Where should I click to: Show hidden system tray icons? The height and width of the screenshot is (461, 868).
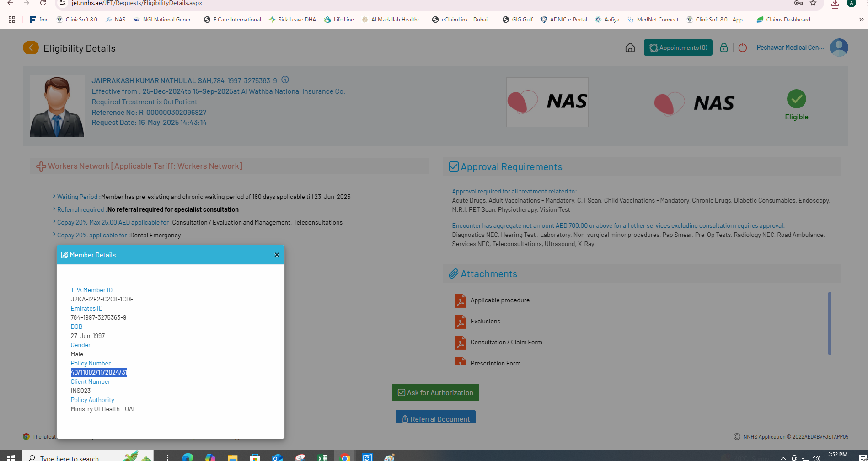click(x=783, y=458)
